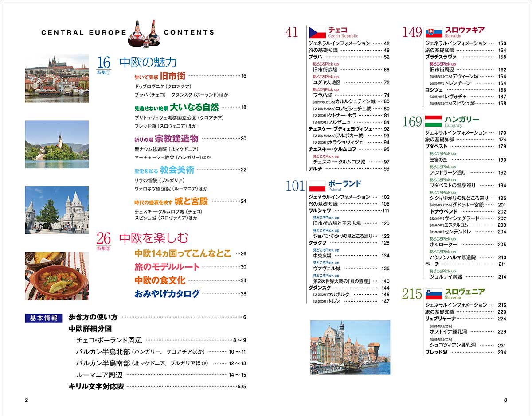
Task: Open the Lake Bled church photo
Action: [57, 144]
